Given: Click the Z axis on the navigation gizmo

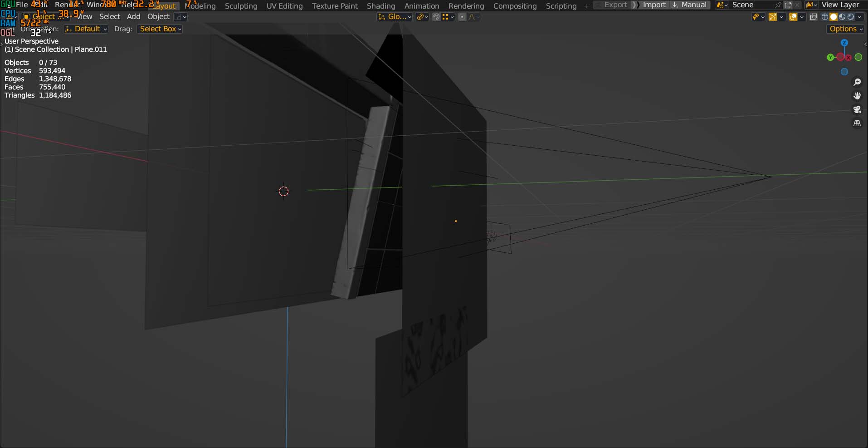Looking at the screenshot, I should click(844, 43).
